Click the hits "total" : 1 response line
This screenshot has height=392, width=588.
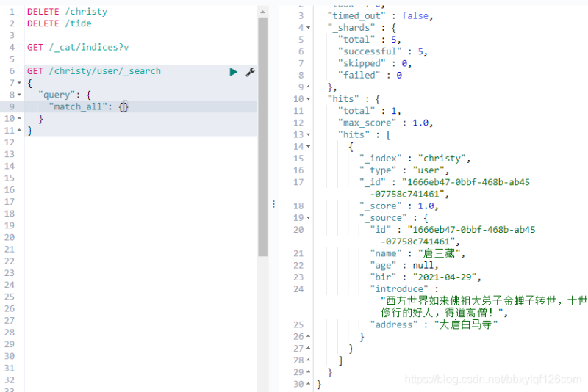370,111
